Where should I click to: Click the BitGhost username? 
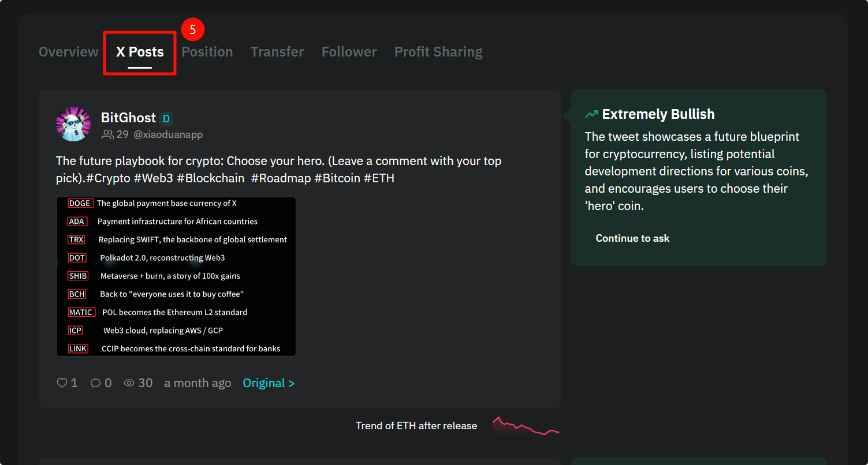[128, 118]
